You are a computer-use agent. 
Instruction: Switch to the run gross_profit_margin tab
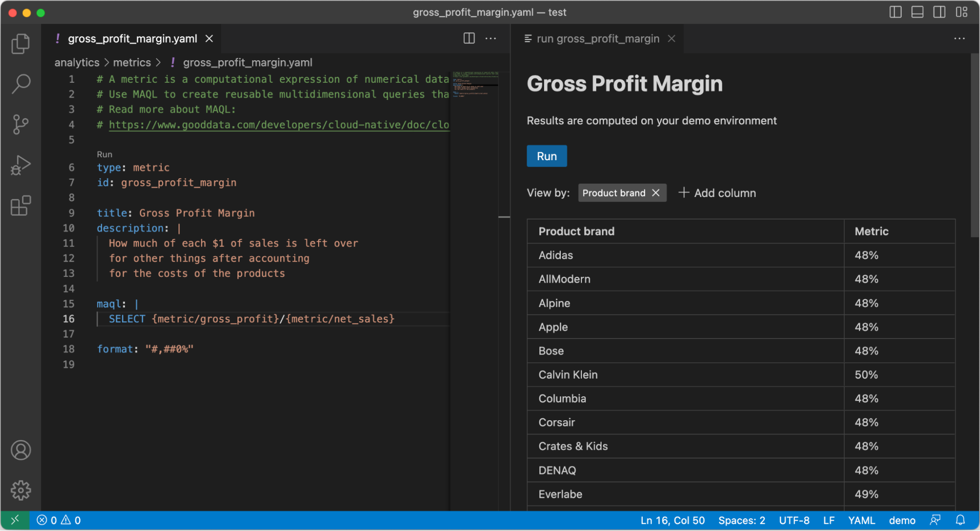tap(599, 38)
